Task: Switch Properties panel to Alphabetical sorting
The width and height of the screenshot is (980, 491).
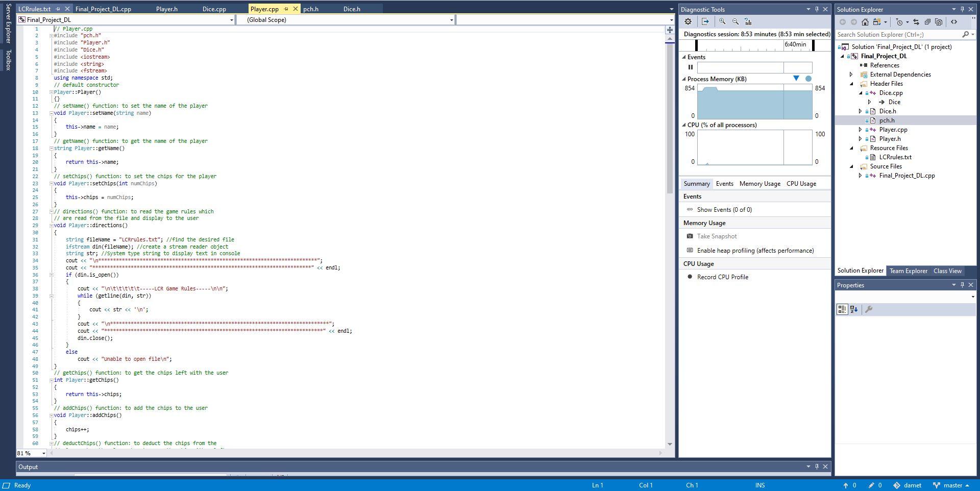Action: coord(854,309)
